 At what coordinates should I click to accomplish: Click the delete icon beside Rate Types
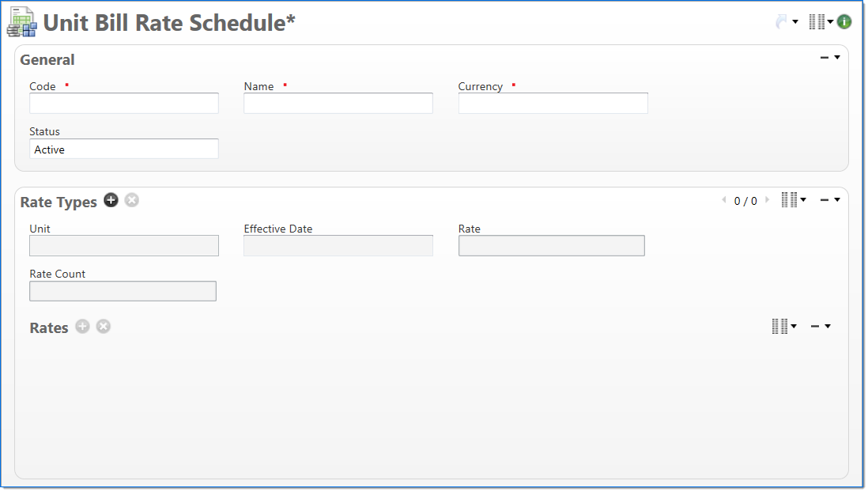coord(132,201)
